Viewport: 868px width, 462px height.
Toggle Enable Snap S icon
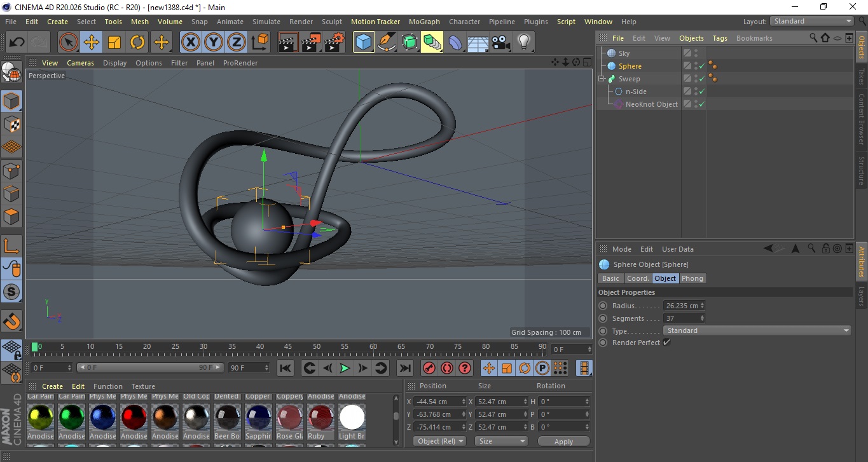point(11,292)
